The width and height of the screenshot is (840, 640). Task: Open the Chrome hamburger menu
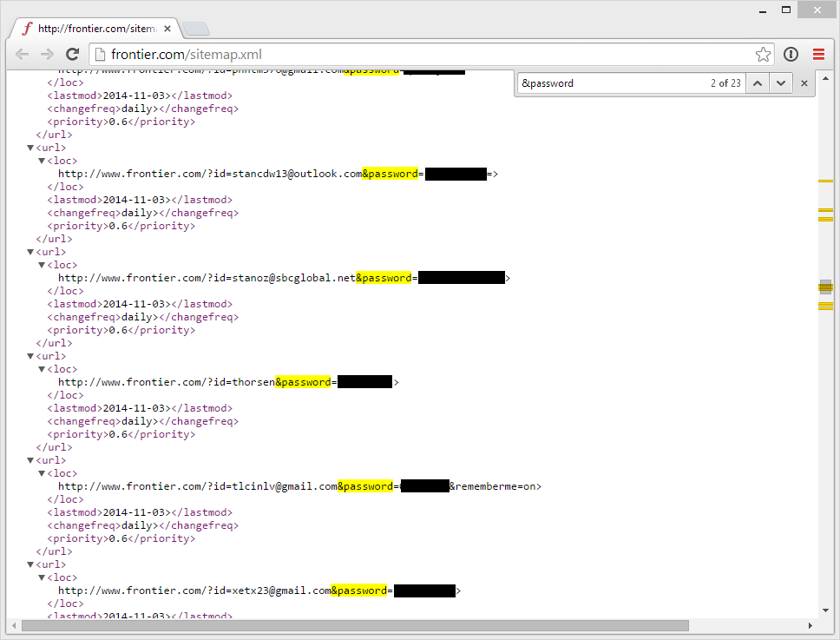point(818,54)
